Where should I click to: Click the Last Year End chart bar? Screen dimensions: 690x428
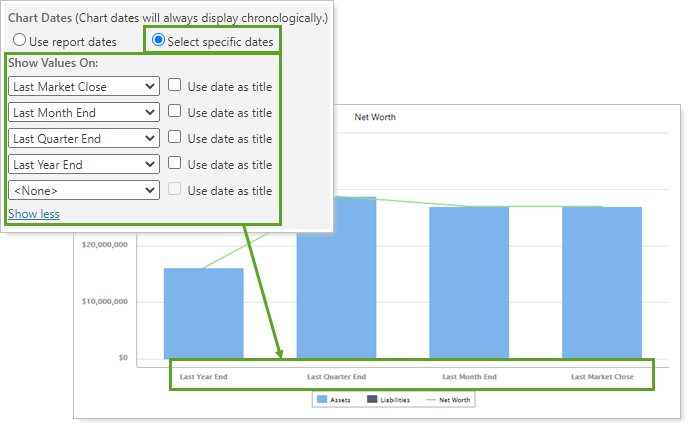203,313
